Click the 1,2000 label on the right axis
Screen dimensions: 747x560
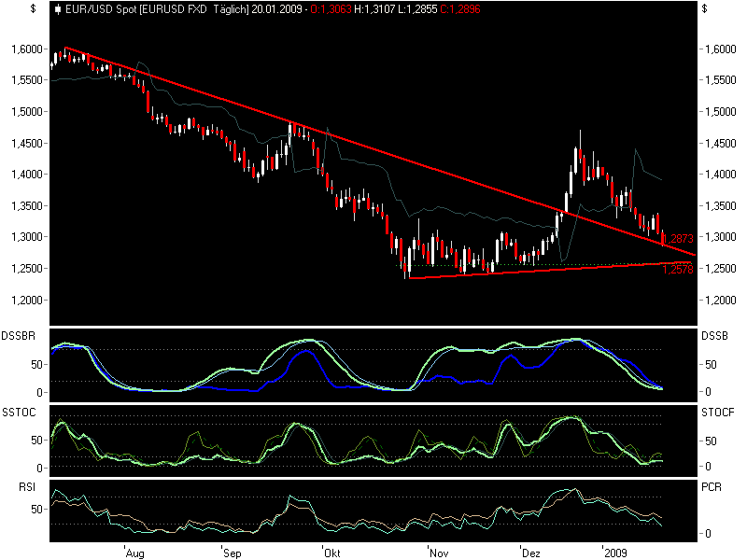point(721,300)
